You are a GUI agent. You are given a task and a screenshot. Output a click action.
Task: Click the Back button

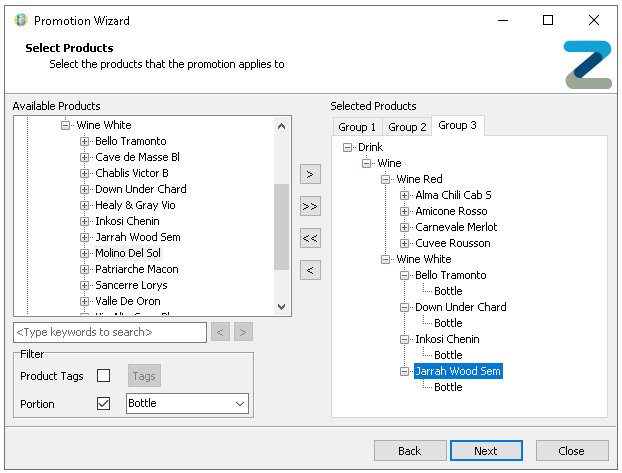click(410, 451)
